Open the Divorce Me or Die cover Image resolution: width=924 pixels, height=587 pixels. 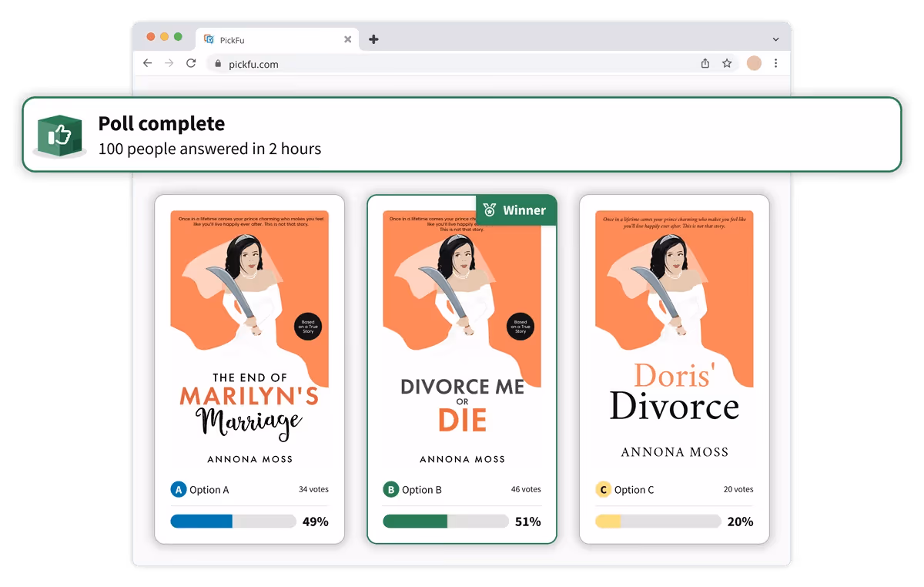click(462, 338)
